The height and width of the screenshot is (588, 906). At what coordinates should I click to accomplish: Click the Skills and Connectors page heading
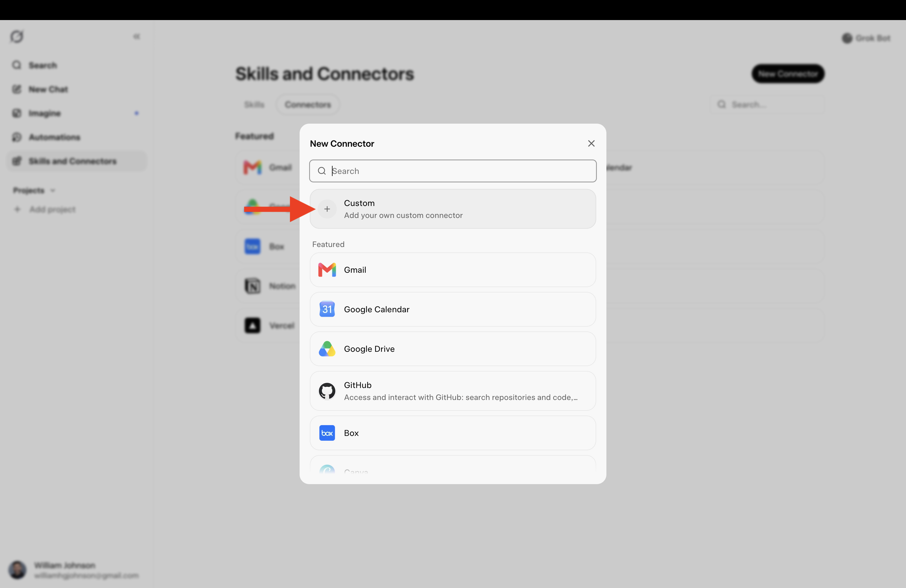324,74
